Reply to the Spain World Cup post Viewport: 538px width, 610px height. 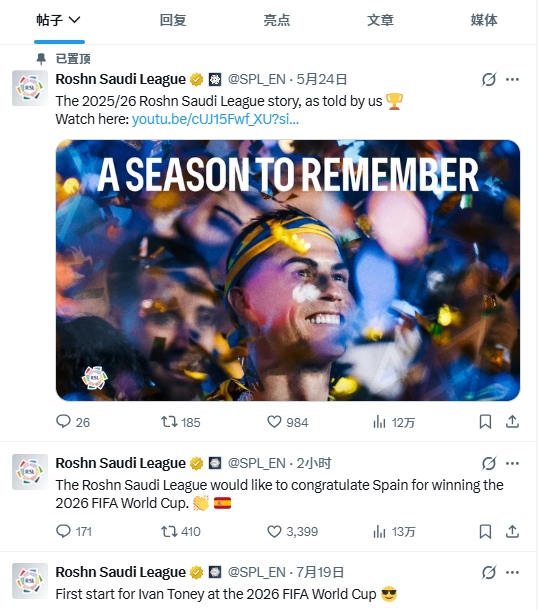click(x=63, y=531)
